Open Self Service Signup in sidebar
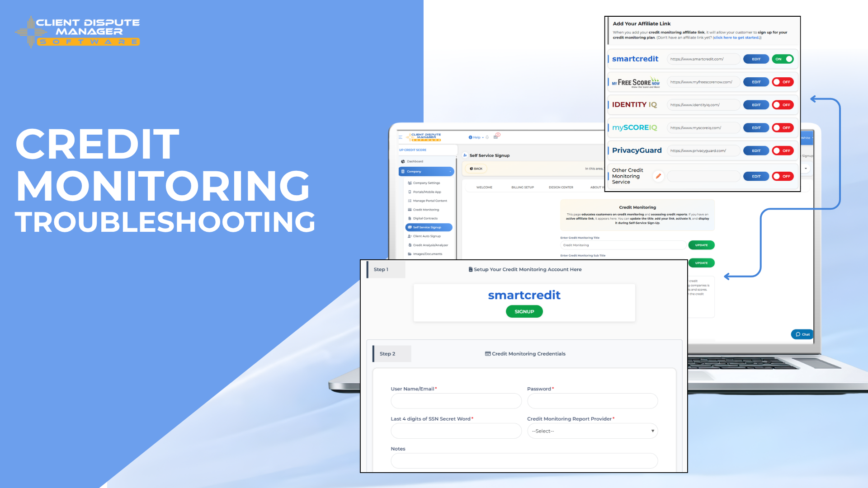The image size is (868, 488). tap(429, 227)
